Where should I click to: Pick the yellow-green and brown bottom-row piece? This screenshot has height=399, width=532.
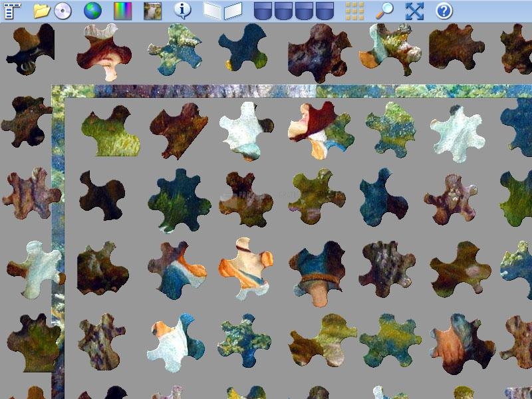[323, 340]
